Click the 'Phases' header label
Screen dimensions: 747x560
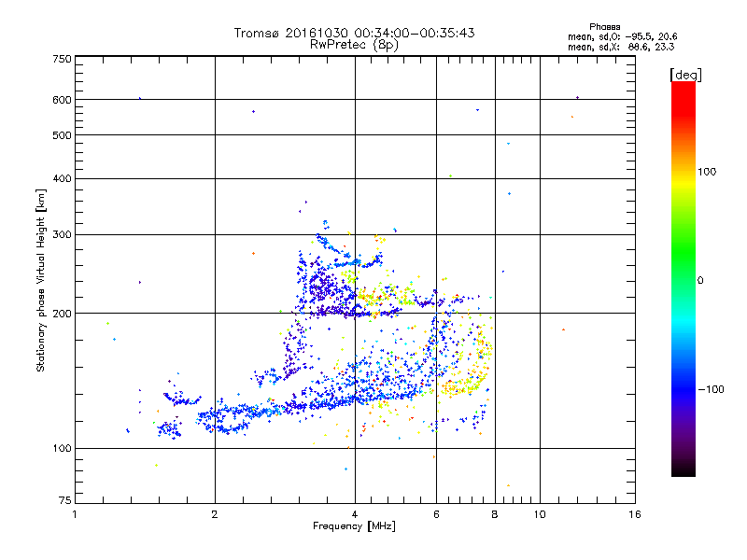pos(604,27)
